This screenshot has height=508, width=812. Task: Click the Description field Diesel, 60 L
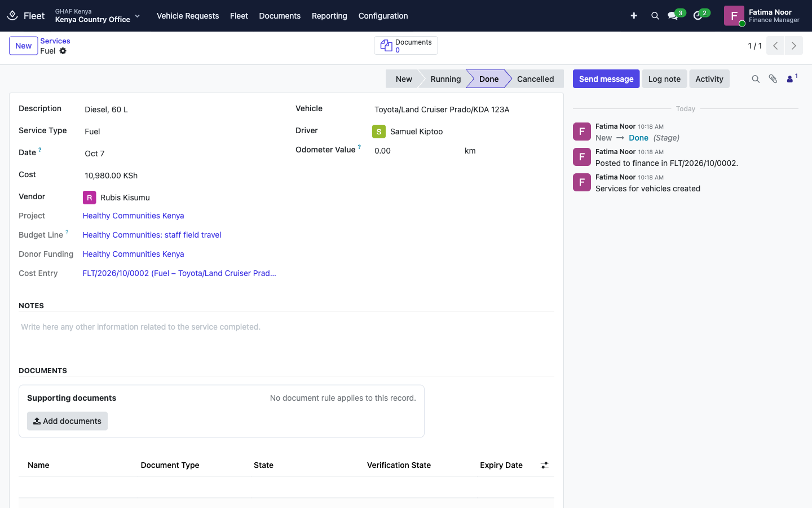pos(180,110)
